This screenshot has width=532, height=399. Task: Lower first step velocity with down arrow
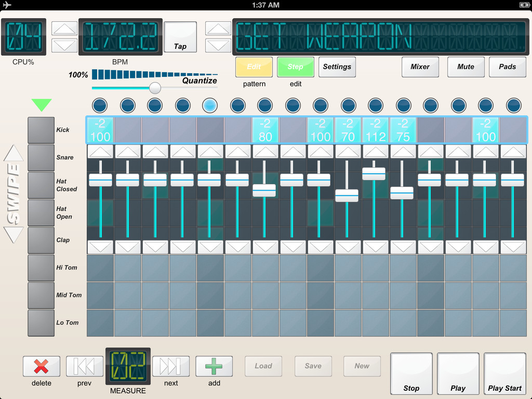pyautogui.click(x=100, y=247)
